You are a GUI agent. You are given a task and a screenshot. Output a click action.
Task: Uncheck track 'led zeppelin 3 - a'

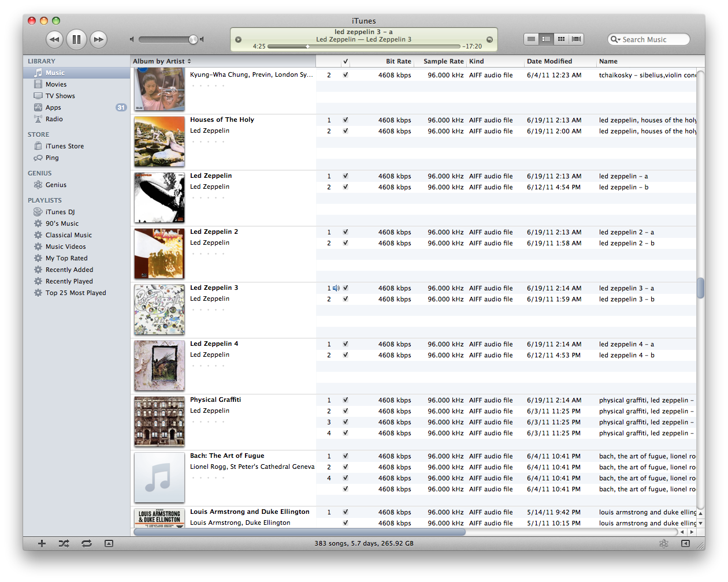pyautogui.click(x=346, y=288)
